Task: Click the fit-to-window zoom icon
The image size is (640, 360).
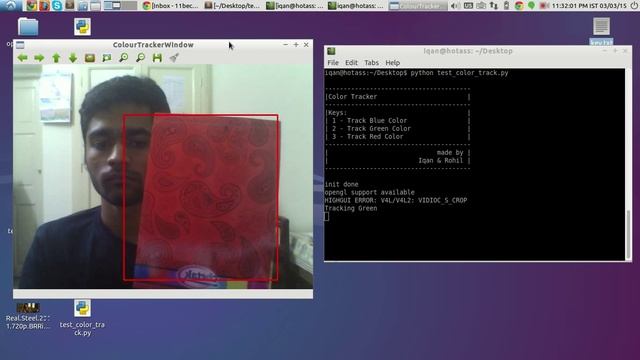Action: [x=107, y=58]
